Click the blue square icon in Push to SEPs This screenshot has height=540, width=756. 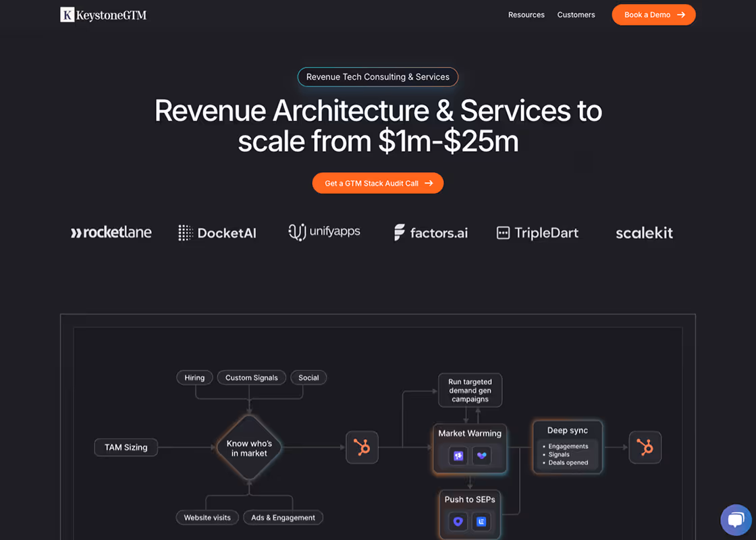481,521
